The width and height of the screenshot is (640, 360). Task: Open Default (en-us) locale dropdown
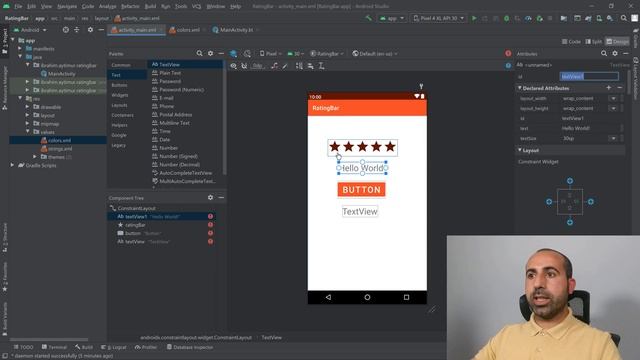[375, 53]
